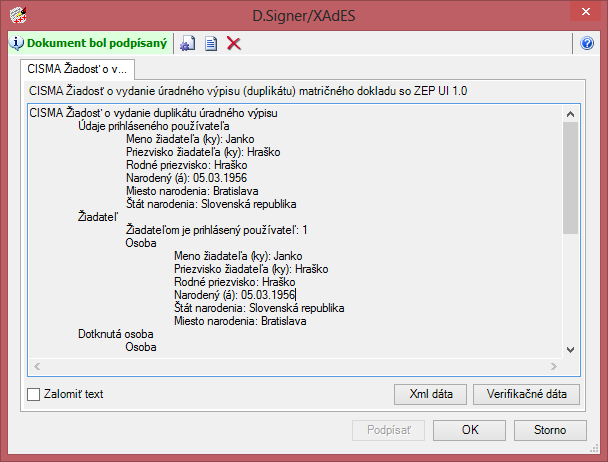
Task: Enable the Zalomiť text checkbox
Action: 33,395
